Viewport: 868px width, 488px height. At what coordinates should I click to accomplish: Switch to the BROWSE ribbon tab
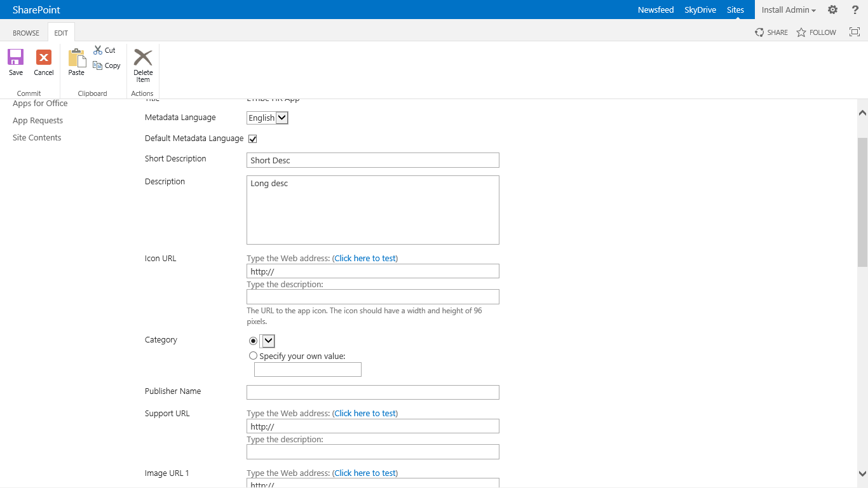tap(26, 33)
